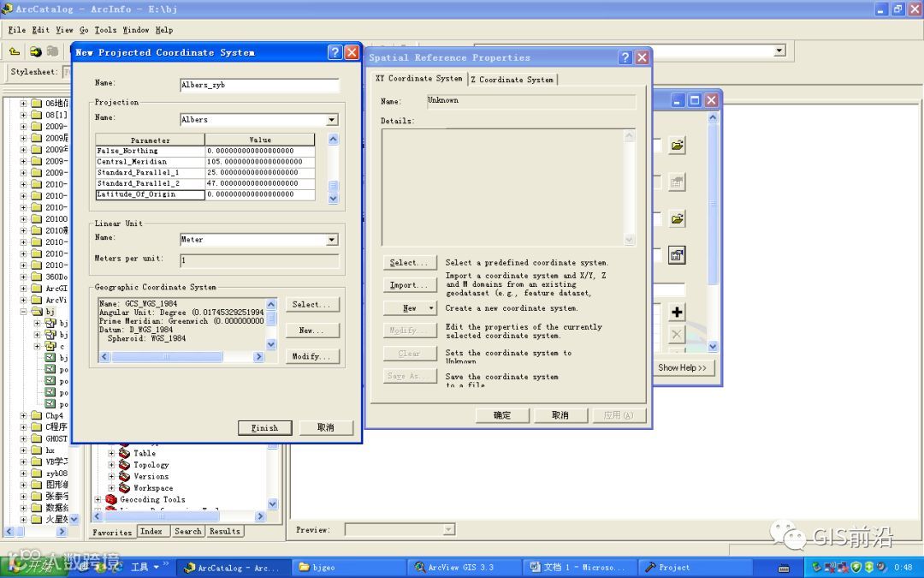Screen dimensions: 924x578
Task: Open the Edit menu
Action: pyautogui.click(x=41, y=29)
